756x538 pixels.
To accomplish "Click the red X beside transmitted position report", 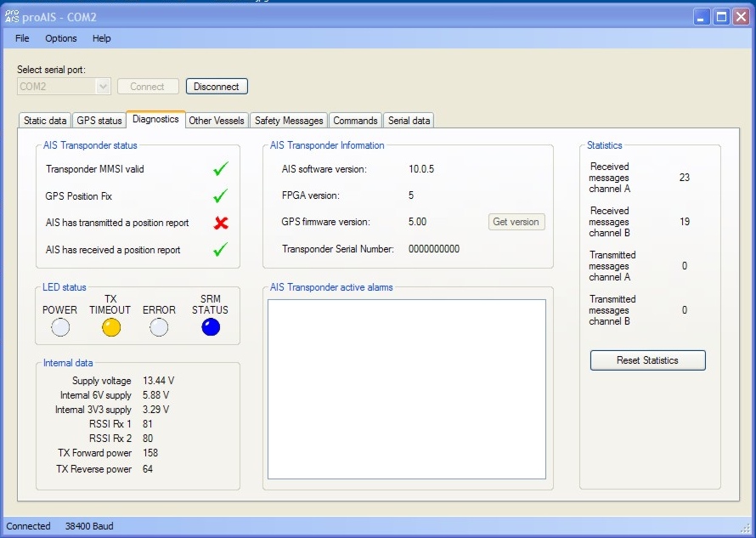I will point(221,223).
